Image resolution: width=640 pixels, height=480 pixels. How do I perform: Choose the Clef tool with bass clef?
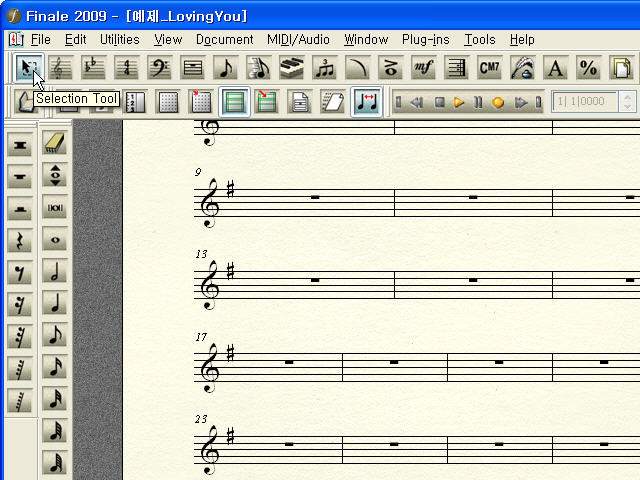point(159,68)
